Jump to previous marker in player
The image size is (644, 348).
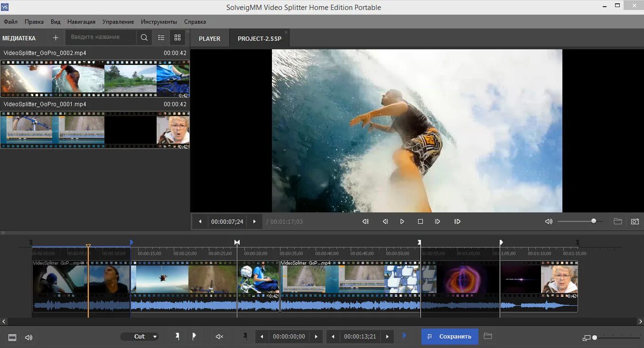point(365,221)
